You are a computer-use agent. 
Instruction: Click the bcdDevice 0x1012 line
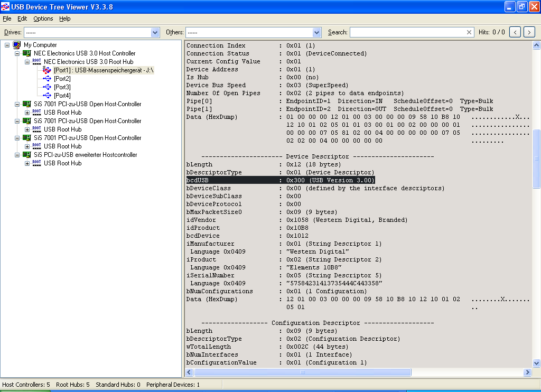coord(247,236)
